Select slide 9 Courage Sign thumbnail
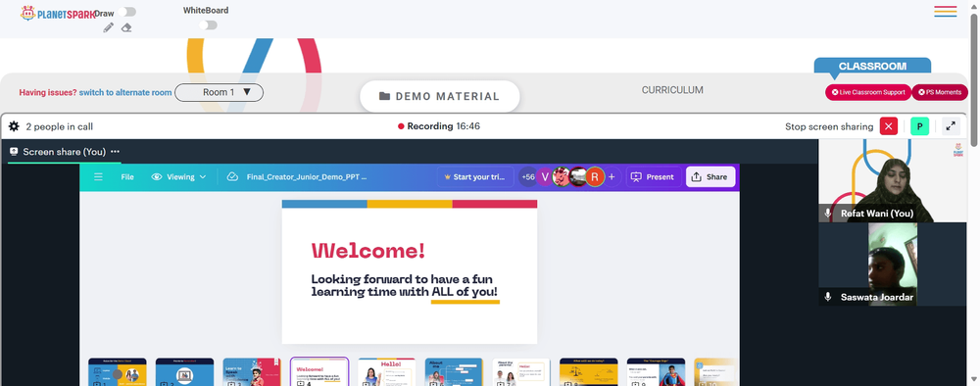Viewport: 980px width, 386px height. [656, 372]
